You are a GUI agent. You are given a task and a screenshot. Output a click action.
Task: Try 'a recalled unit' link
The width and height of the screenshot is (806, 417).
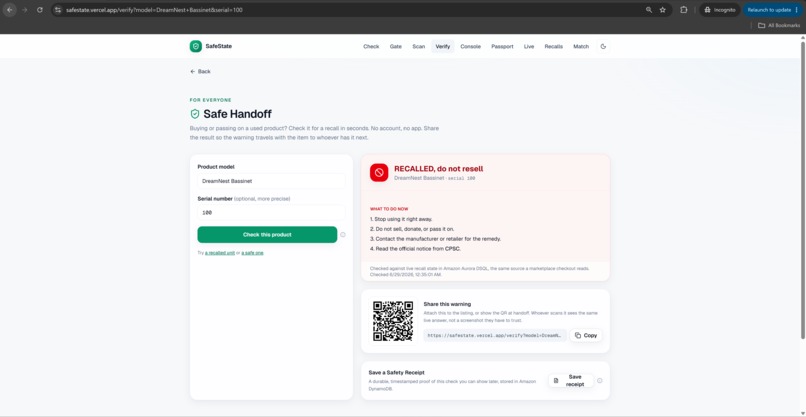pos(220,253)
